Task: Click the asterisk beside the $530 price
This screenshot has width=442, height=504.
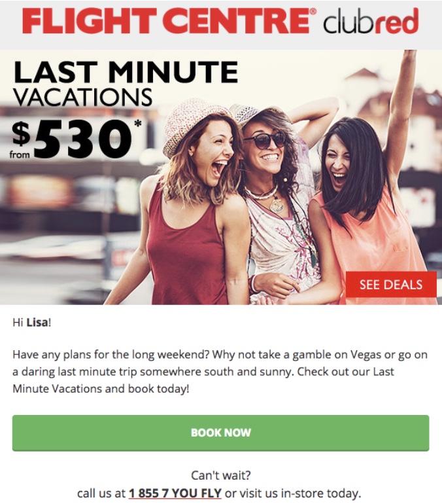Action: (138, 124)
